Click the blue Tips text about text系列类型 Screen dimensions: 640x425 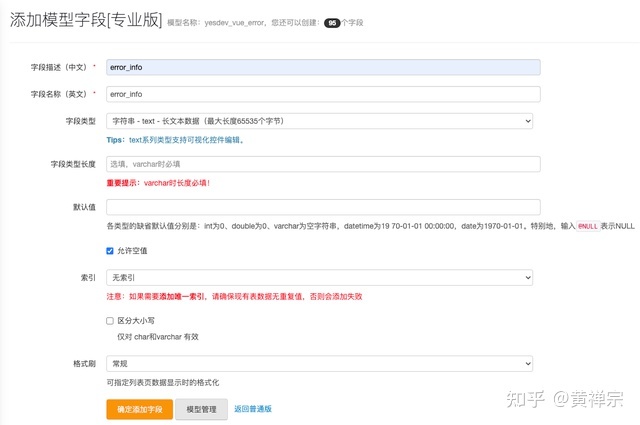pos(175,140)
